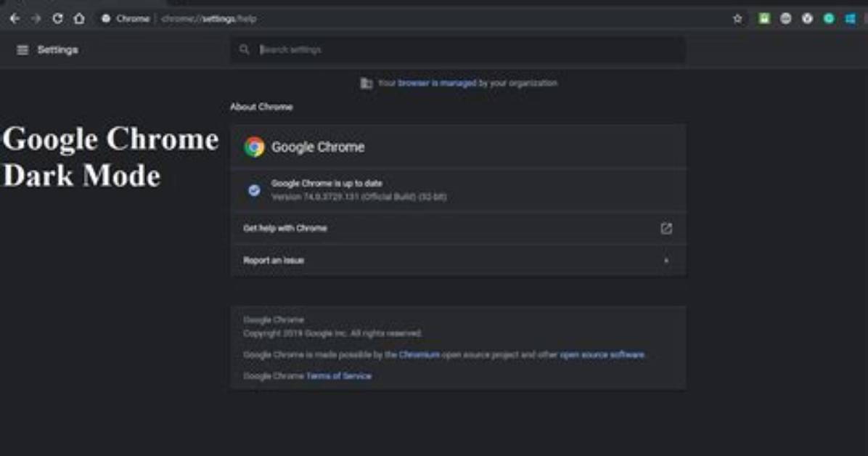Click the 'About Chrome' heading
The width and height of the screenshot is (868, 456).
pos(261,107)
